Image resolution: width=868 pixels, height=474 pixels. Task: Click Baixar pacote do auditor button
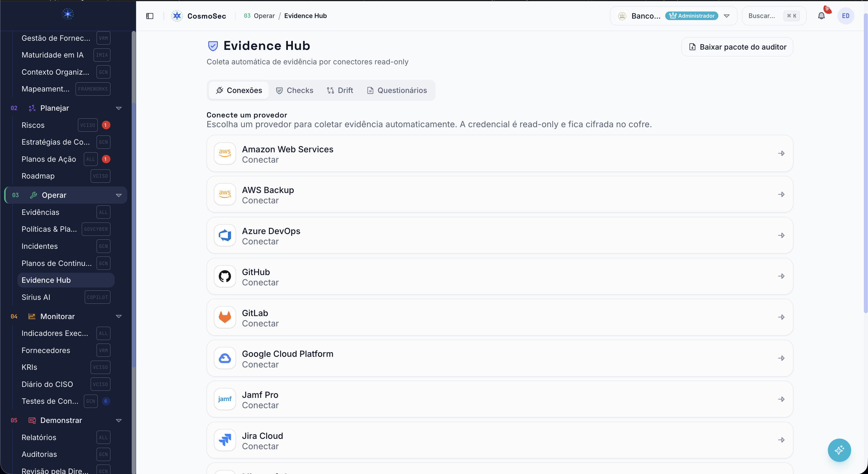[x=737, y=47]
